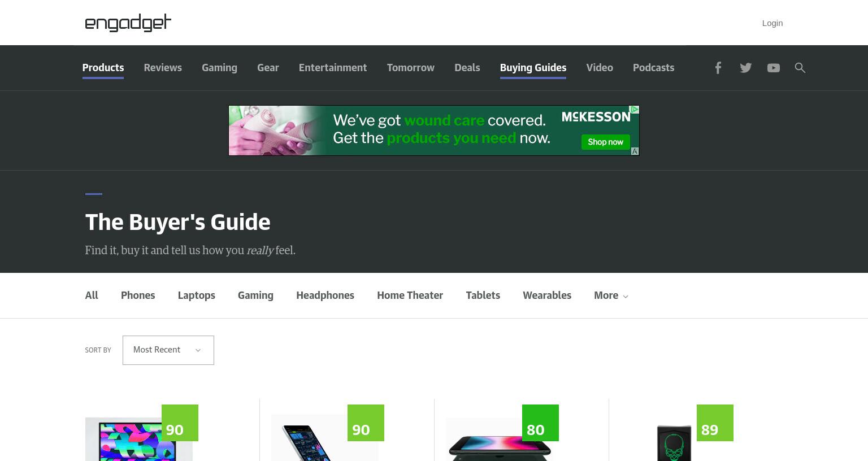
Task: Open the Deals page
Action: [x=467, y=68]
